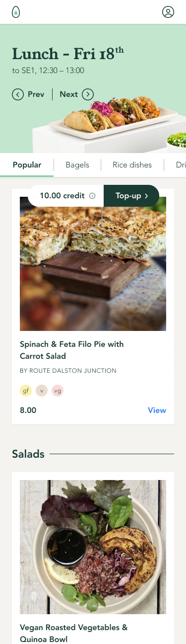Open the user account profile icon
The image size is (186, 644).
[168, 12]
